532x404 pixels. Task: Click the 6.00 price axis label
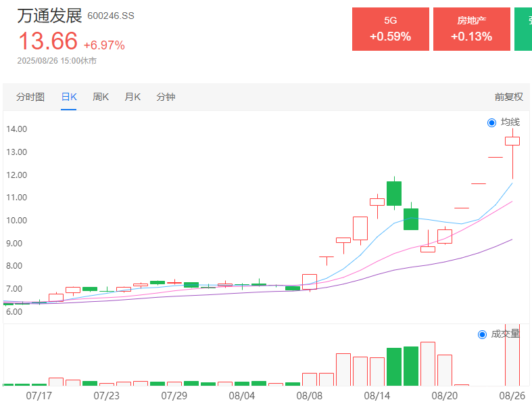click(x=14, y=312)
